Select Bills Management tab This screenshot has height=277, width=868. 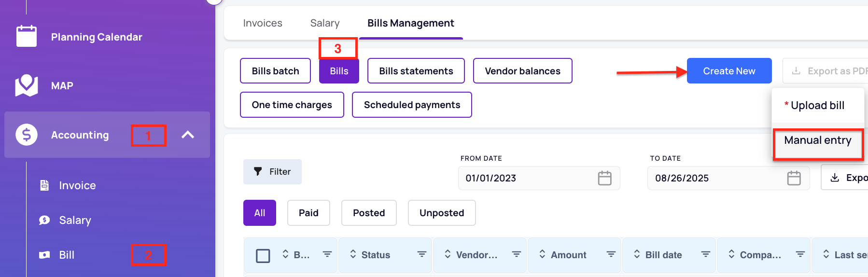click(x=411, y=23)
